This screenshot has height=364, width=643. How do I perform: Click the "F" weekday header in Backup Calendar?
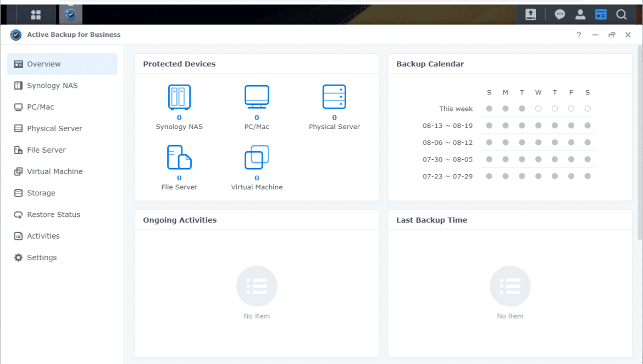571,93
